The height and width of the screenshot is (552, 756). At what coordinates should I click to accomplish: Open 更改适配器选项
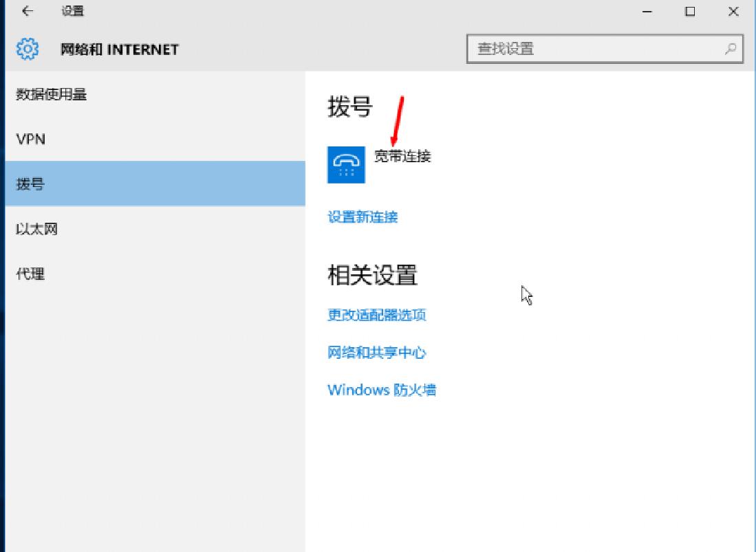point(376,315)
